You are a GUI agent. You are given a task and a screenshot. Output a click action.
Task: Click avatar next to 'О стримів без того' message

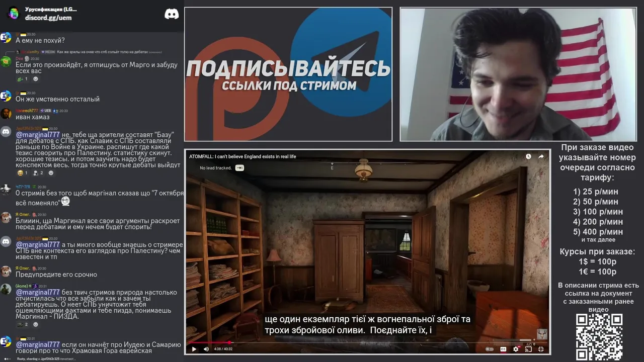point(6,190)
